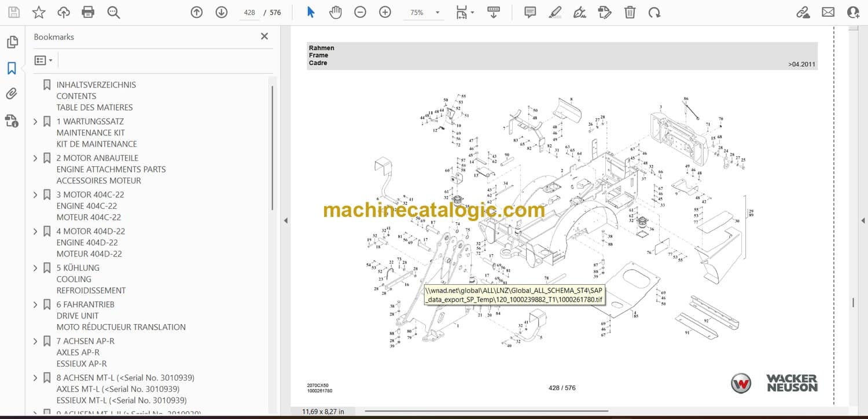This screenshot has width=868, height=419.
Task: Click the '1000261780' document number text
Action: click(x=319, y=391)
